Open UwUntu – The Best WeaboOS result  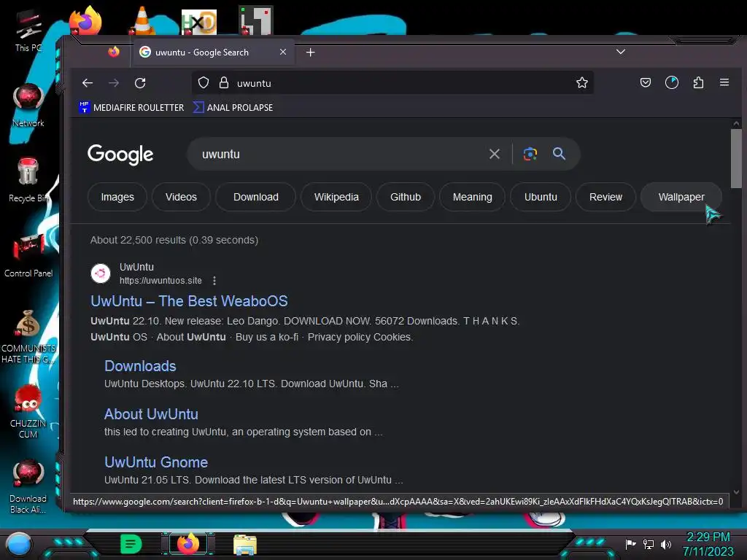[189, 301]
